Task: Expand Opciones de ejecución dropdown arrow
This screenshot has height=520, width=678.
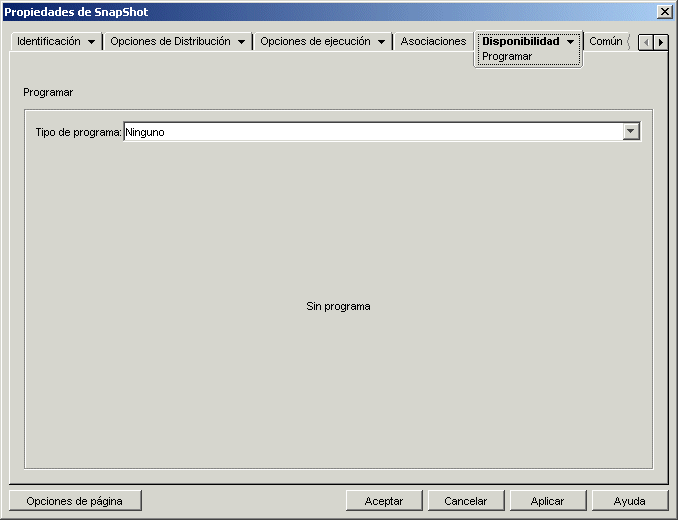Action: [381, 42]
